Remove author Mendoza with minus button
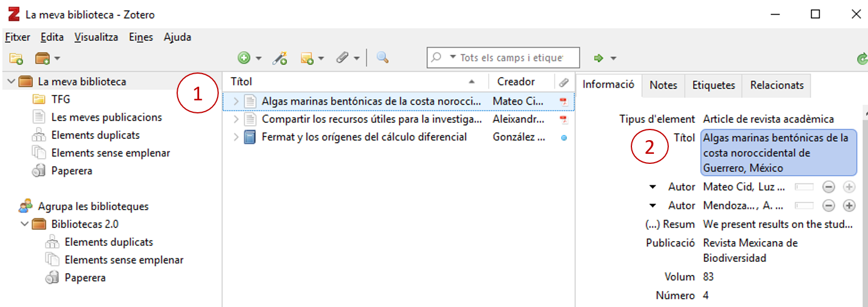Image resolution: width=868 pixels, height=307 pixels. (x=829, y=205)
